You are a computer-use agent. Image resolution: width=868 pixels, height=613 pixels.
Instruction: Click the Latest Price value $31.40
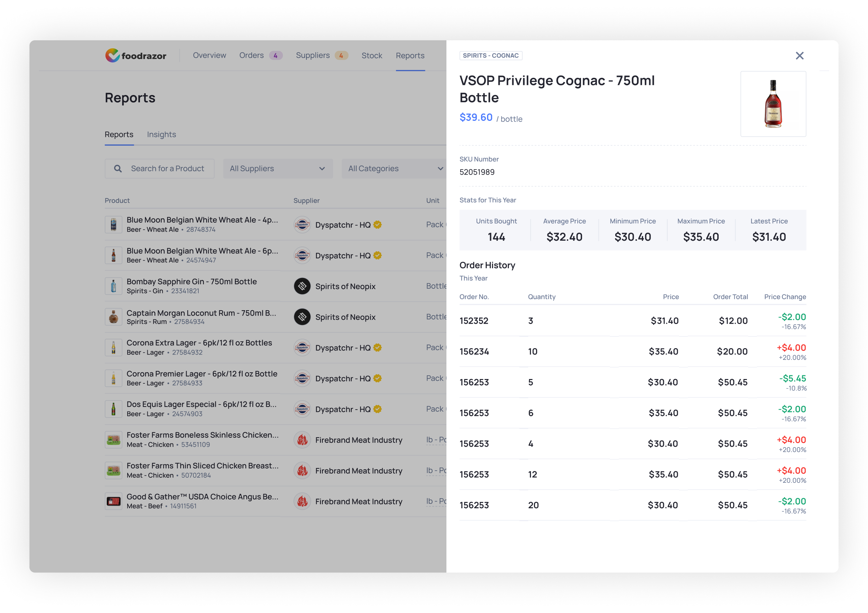(x=769, y=237)
